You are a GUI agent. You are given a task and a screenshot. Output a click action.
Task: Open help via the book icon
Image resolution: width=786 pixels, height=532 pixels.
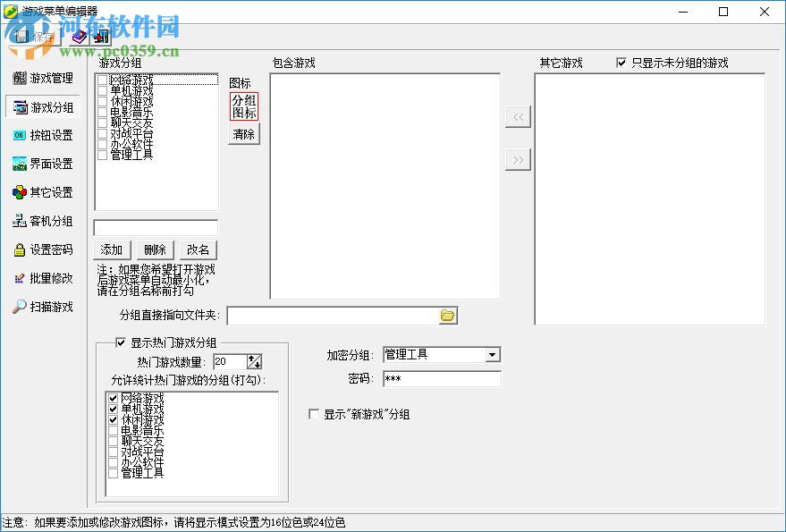(x=79, y=37)
